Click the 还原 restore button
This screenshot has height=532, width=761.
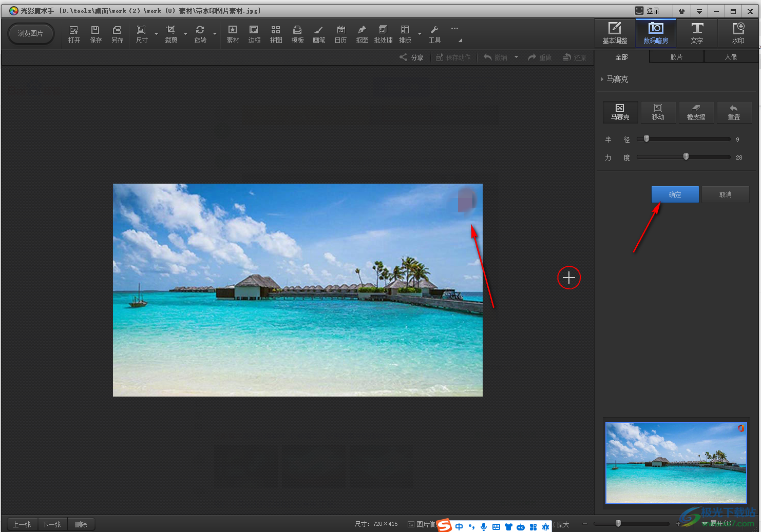click(x=574, y=57)
